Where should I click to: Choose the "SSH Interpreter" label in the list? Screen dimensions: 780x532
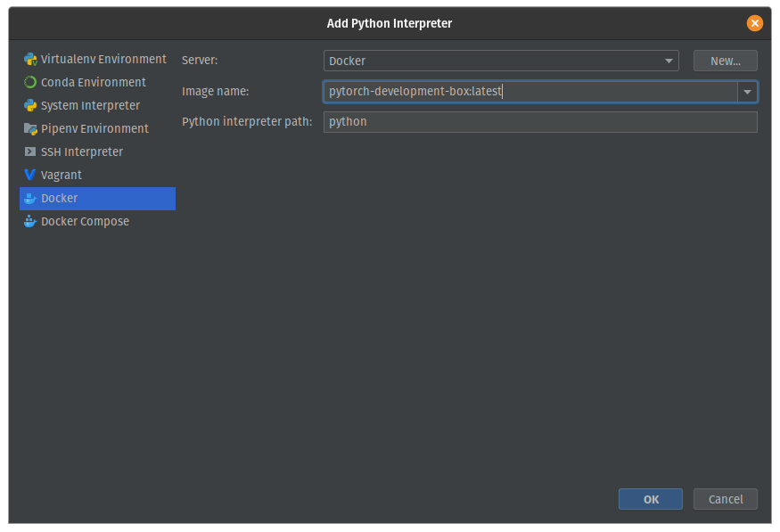(82, 152)
